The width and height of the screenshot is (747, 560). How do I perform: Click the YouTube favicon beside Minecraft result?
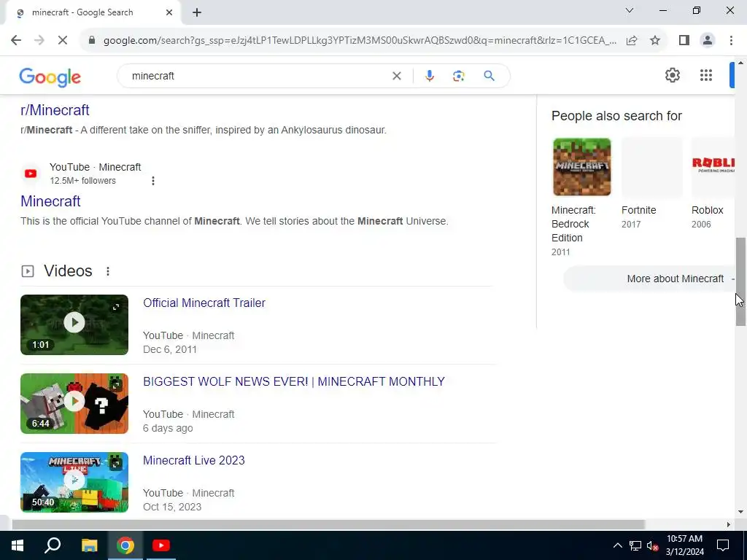31,174
